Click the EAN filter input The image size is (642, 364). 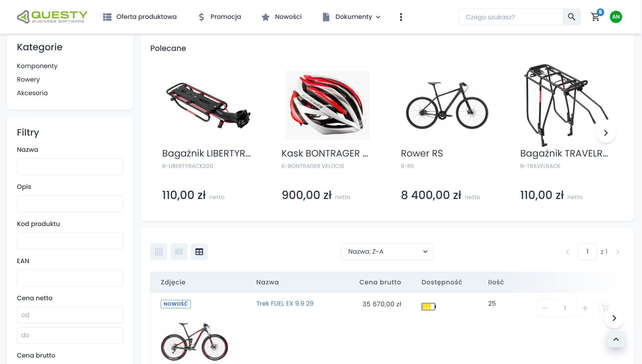point(70,278)
